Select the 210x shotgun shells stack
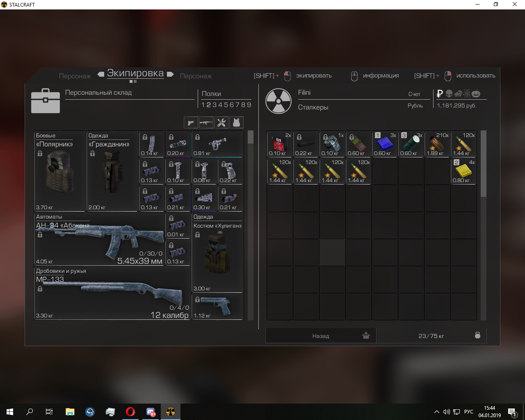Image resolution: width=525 pixels, height=420 pixels. (437, 144)
